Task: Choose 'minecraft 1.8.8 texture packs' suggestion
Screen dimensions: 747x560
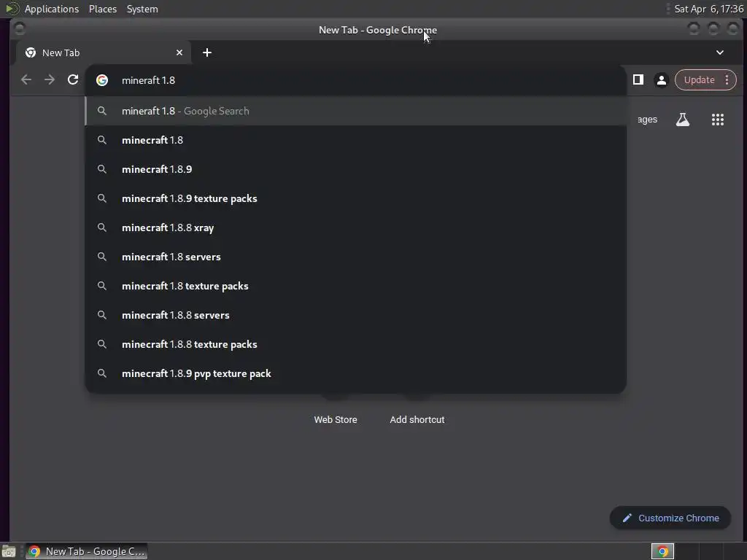Action: click(356, 344)
